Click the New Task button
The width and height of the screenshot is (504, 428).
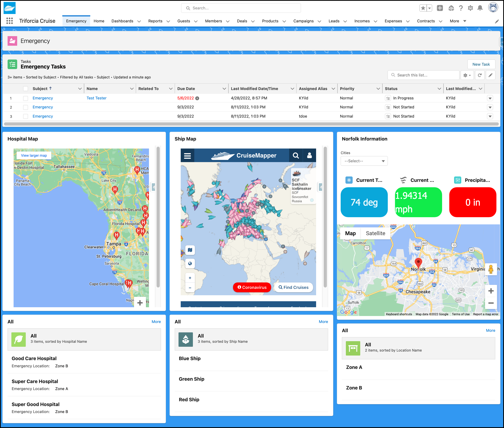pyautogui.click(x=481, y=64)
